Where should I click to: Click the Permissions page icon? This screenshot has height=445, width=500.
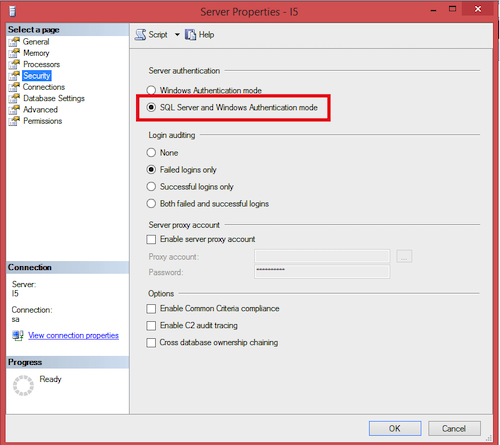[14, 121]
